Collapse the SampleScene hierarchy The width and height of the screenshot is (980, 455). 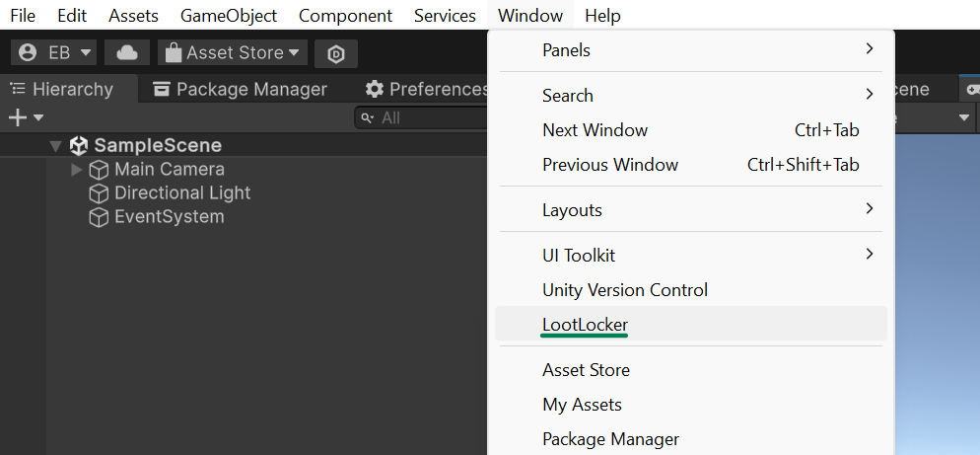[55, 146]
